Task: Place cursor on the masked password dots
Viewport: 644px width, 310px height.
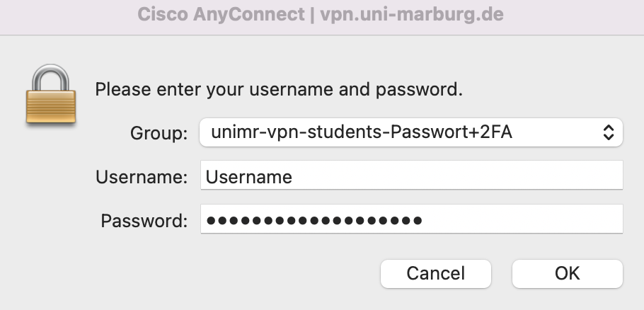Action: [314, 221]
